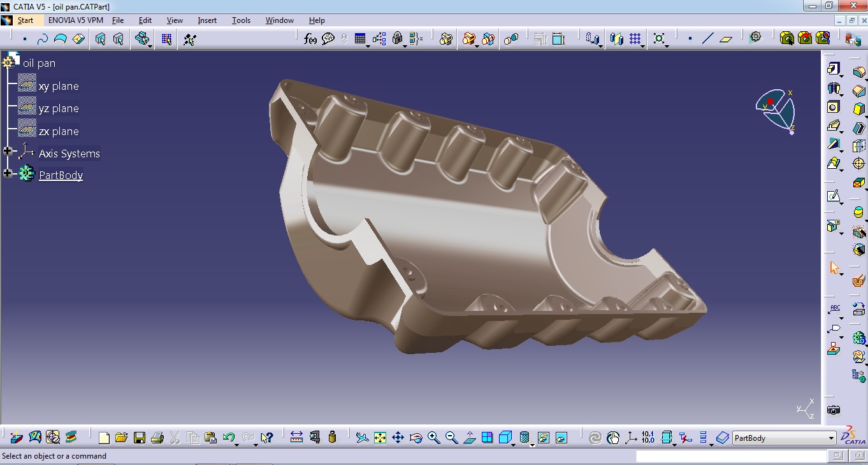This screenshot has height=465, width=868.
Task: Select the Hole tool in the right toolbar
Action: point(834,107)
